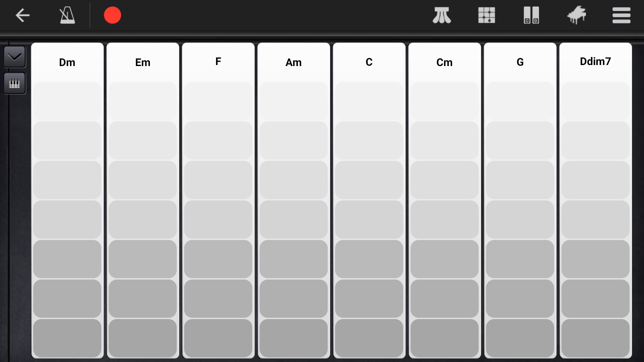The width and height of the screenshot is (644, 362).
Task: Tap the Em chord label
Action: click(143, 62)
